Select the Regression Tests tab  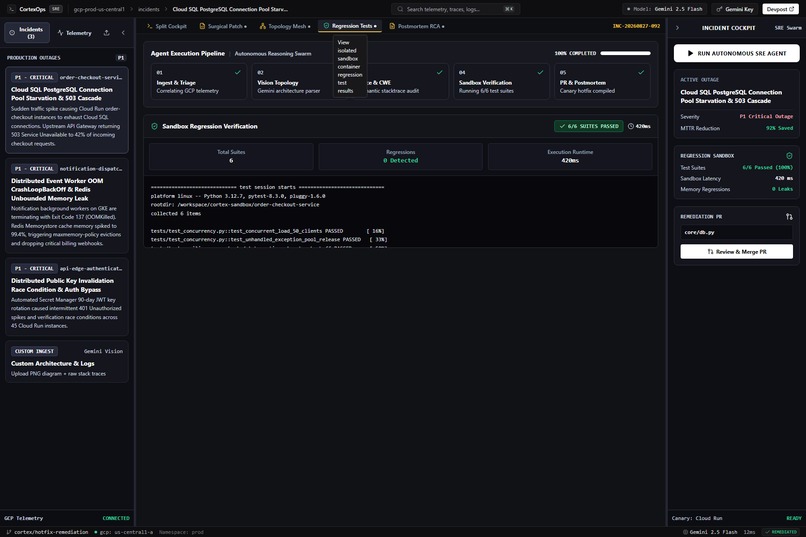[x=350, y=26]
